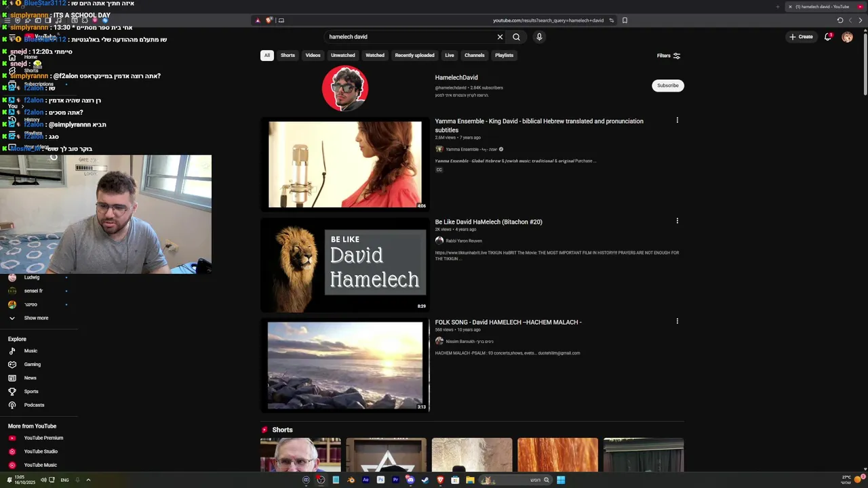Screen dimensions: 868x488
Task: Reload the page using the refresh icon
Action: (x=840, y=20)
